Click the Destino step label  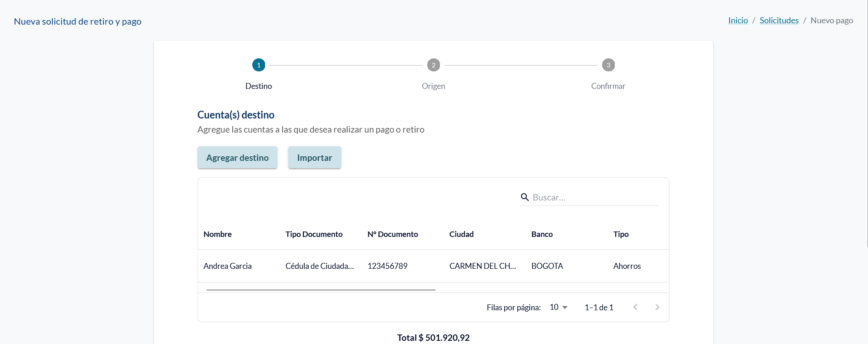[x=259, y=86]
